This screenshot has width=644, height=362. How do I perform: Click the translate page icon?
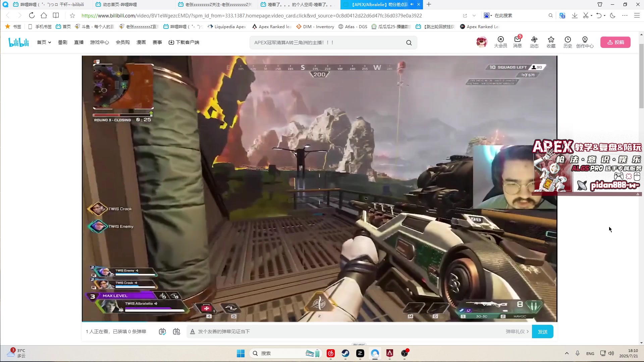tap(562, 15)
